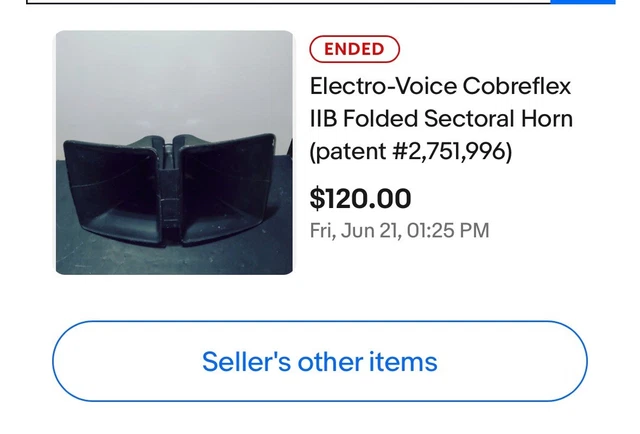Open the Cobreflex horn listing photo
Viewport: 640px width, 434px height.
click(174, 152)
